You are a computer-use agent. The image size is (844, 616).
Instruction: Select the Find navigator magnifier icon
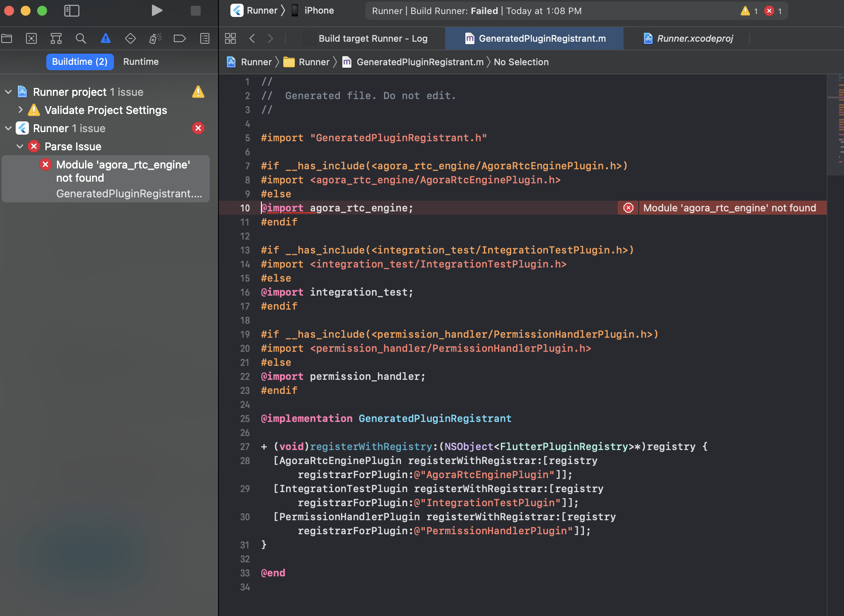81,38
